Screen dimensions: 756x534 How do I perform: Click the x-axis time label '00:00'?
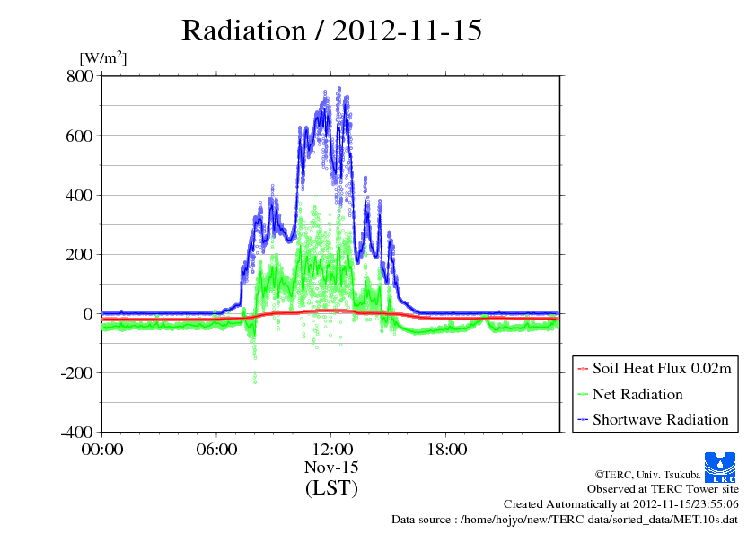(102, 449)
